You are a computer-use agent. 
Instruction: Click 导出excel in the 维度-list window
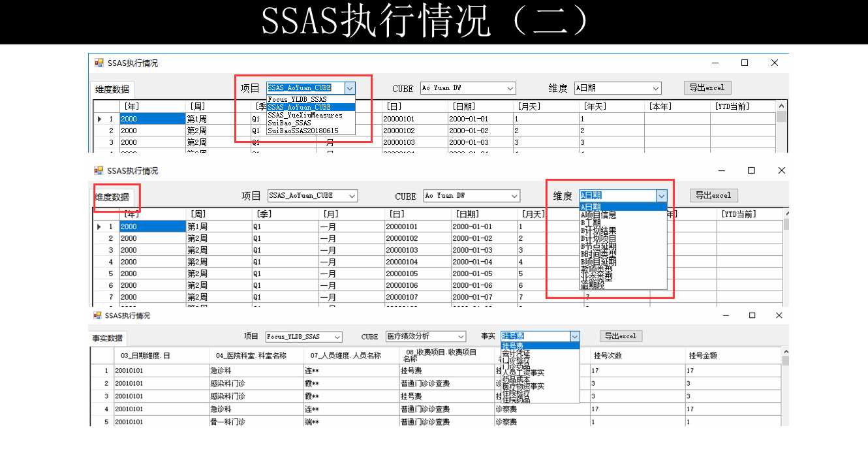[x=713, y=195]
